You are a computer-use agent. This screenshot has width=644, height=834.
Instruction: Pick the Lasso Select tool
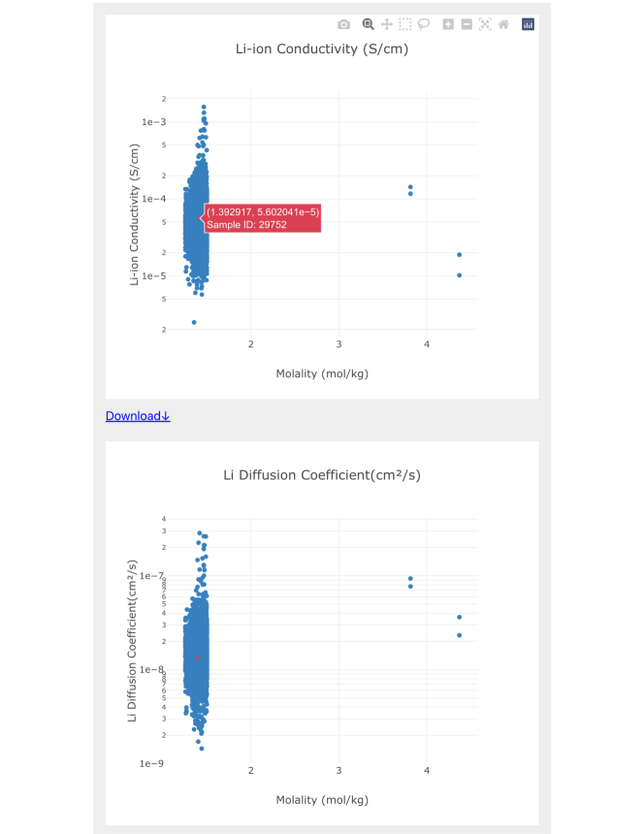tap(423, 24)
